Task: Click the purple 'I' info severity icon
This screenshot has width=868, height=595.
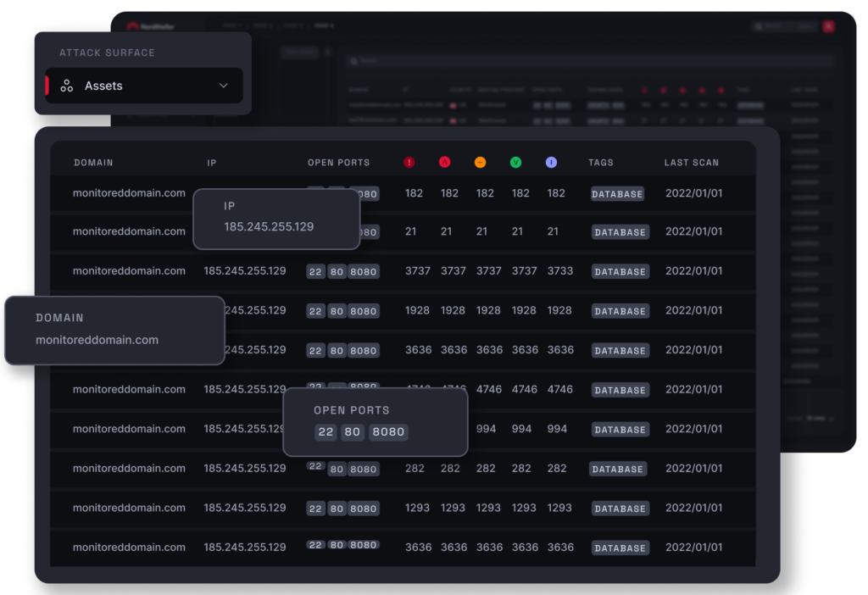Action: (552, 162)
